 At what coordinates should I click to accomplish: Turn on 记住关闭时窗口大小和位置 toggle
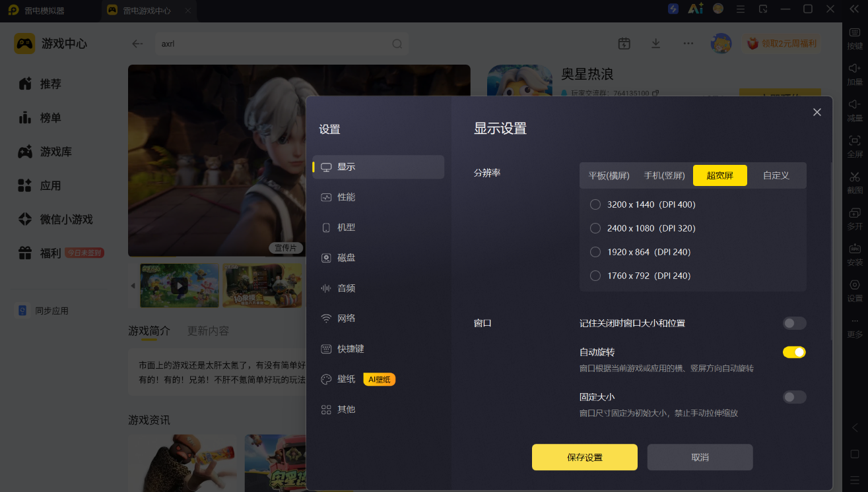coord(794,323)
